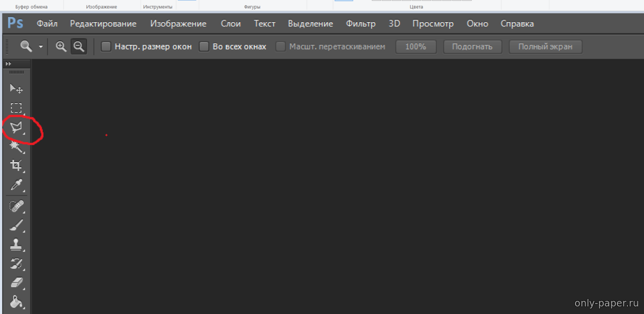Open the Zoom tool preset picker dropdown
This screenshot has width=644, height=314.
(x=40, y=47)
